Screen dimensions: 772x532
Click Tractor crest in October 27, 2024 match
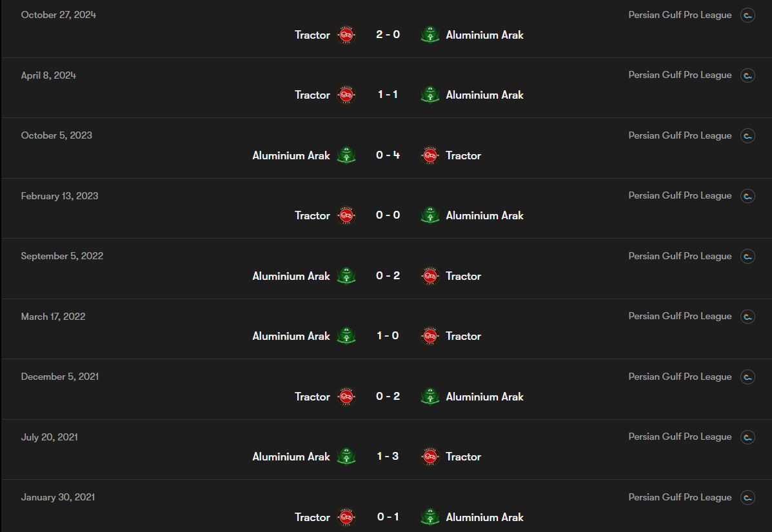346,35
